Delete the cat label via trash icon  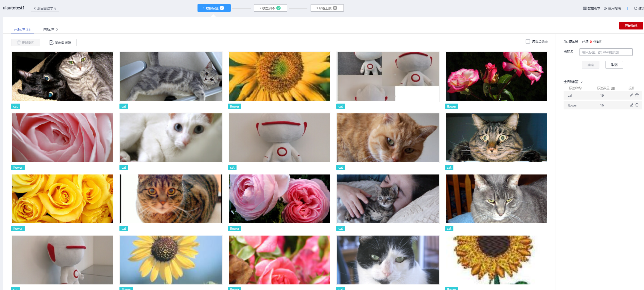tap(637, 95)
